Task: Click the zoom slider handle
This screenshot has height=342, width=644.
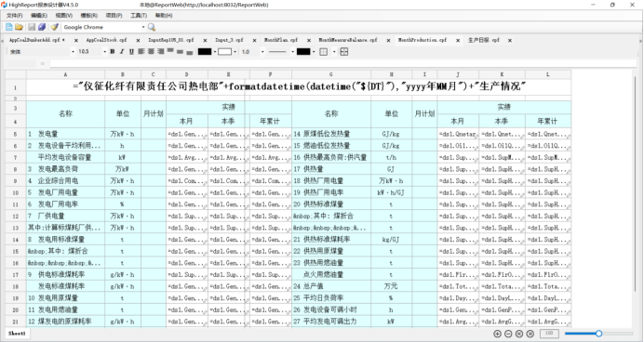Action: click(598, 334)
